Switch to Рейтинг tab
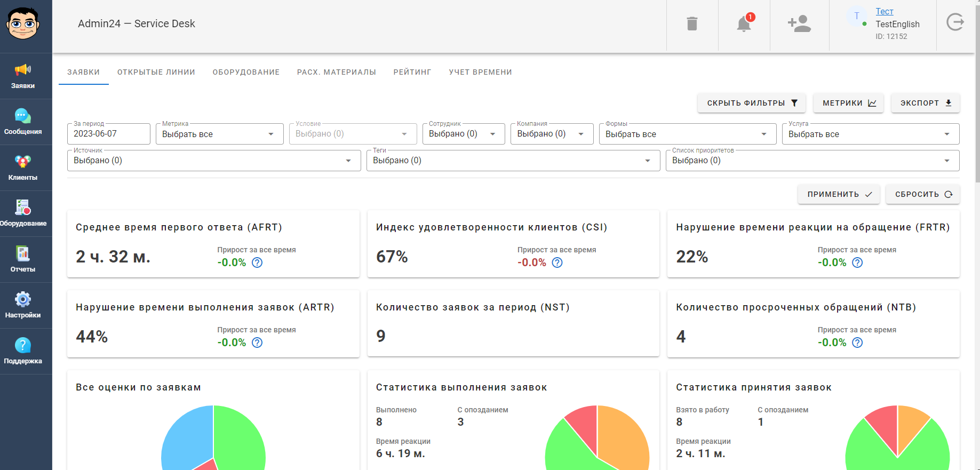980x470 pixels. (412, 72)
